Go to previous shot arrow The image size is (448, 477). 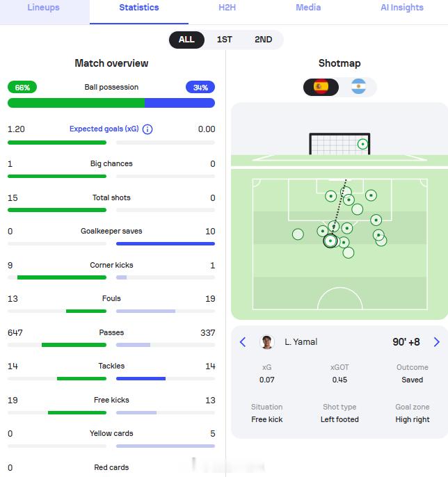click(243, 342)
